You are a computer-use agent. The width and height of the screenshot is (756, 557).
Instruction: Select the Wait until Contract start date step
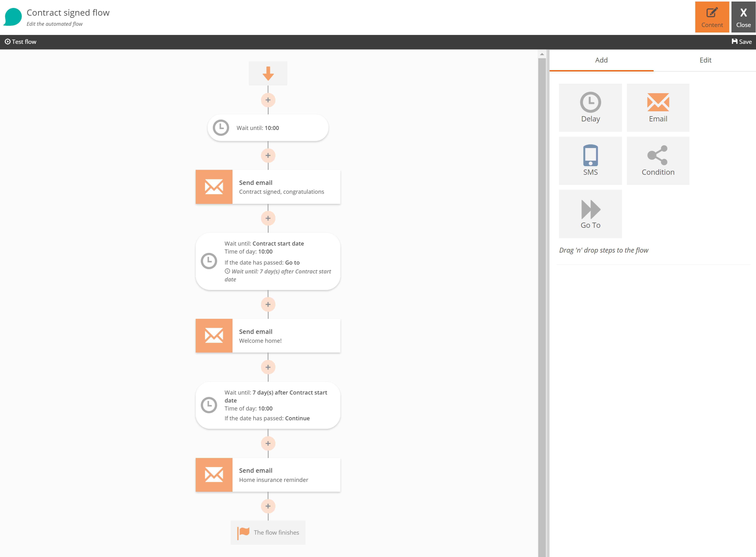click(268, 261)
